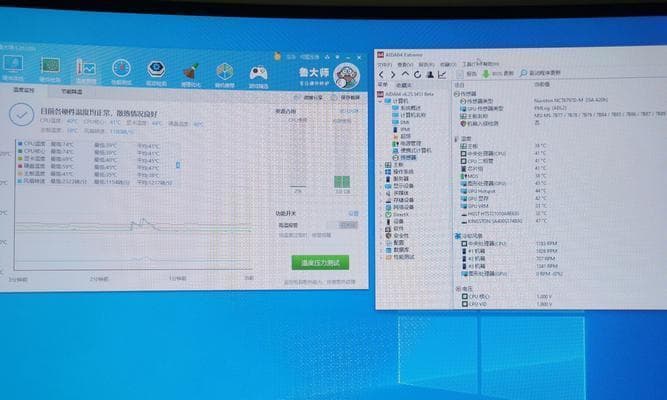Expand DirectX node in AIDA64 tree
The image size is (667, 400).
click(x=381, y=214)
